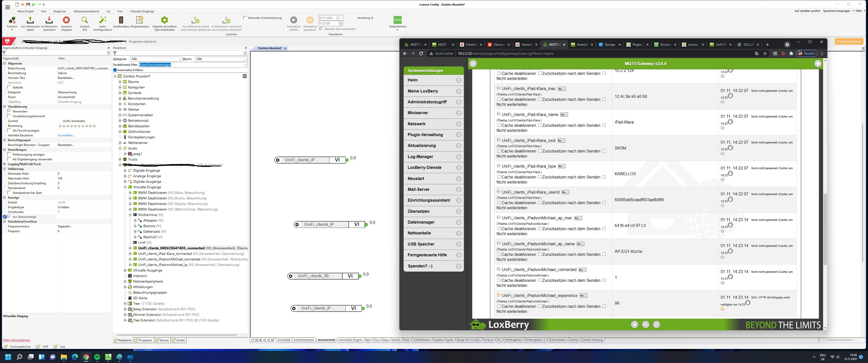Viewport: 868px width, 363px height.
Task: Open Vordefinierte Filter dropdown
Action: tap(193, 65)
